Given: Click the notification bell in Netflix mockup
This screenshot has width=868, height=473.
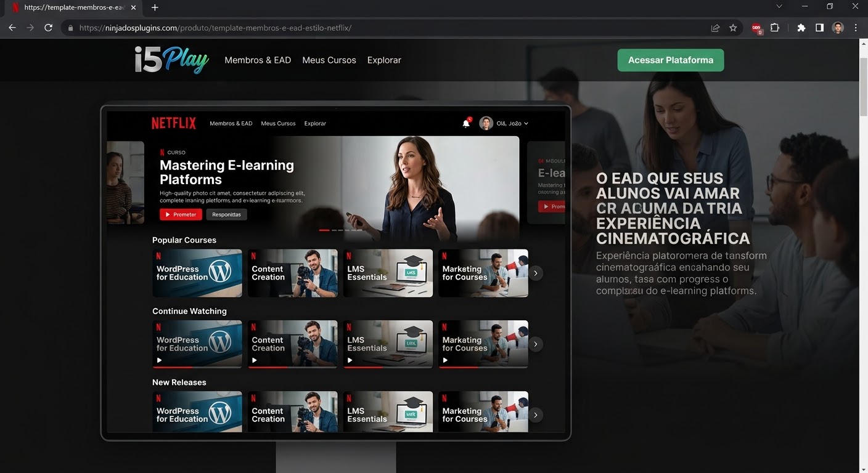Looking at the screenshot, I should [x=466, y=123].
